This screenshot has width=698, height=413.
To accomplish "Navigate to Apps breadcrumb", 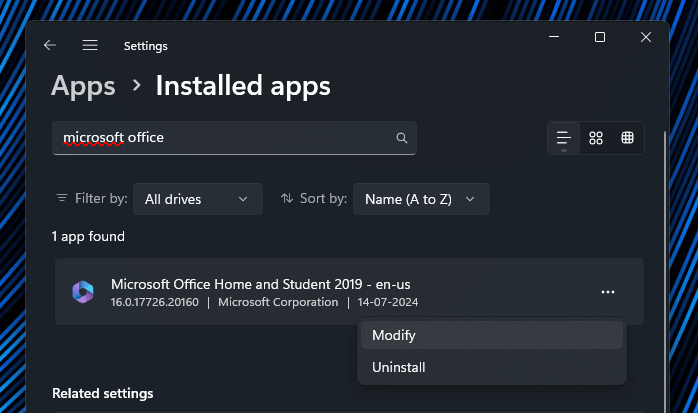I will 83,86.
